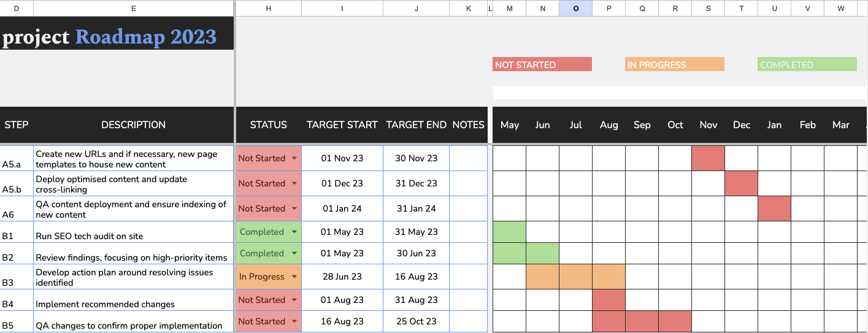Select column H header
The height and width of the screenshot is (333, 868).
point(269,8)
